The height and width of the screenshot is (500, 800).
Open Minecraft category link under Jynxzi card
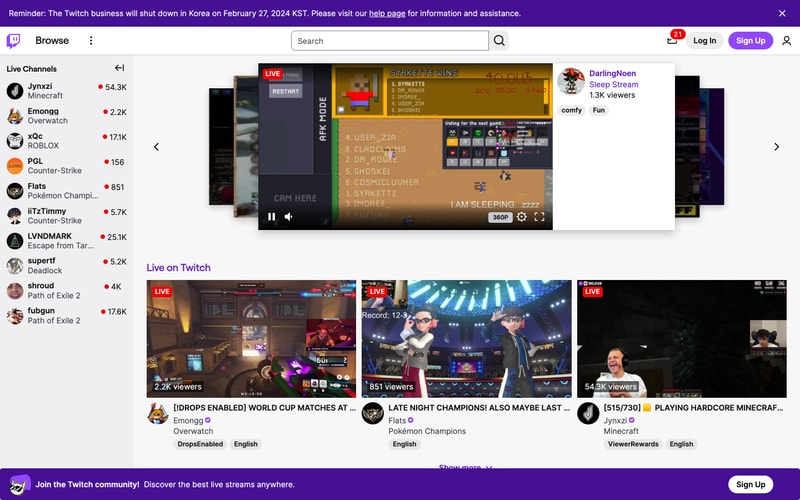click(x=620, y=431)
